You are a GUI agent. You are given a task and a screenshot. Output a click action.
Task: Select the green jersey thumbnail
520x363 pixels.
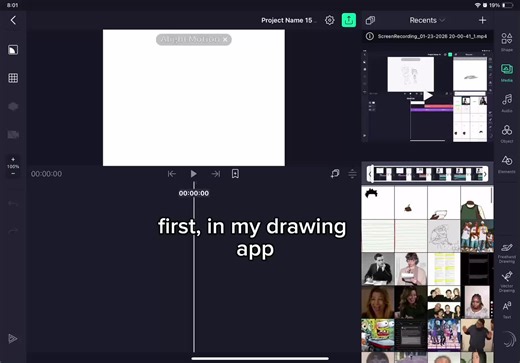coord(477,202)
